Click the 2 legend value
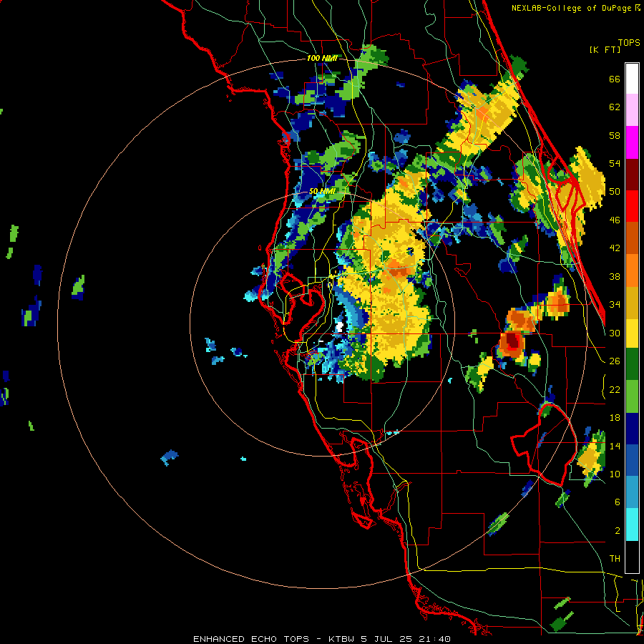Image resolution: width=644 pixels, height=644 pixels. pyautogui.click(x=617, y=531)
